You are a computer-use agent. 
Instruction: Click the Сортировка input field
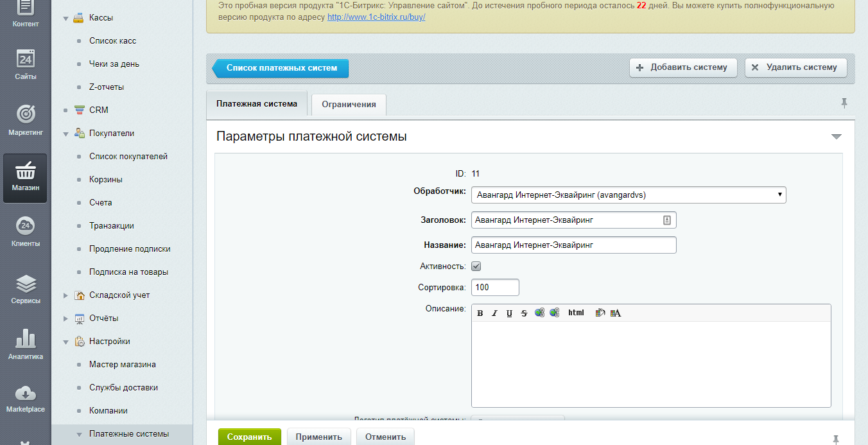coord(494,288)
